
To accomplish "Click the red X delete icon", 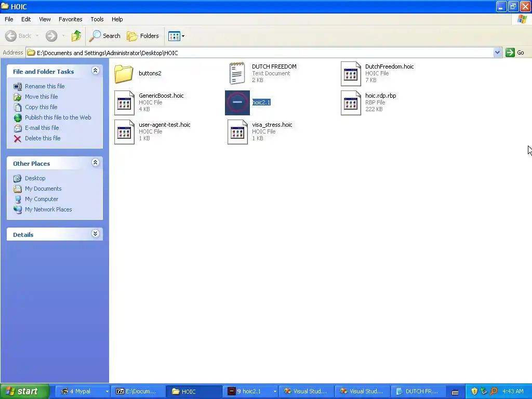I will pos(18,138).
